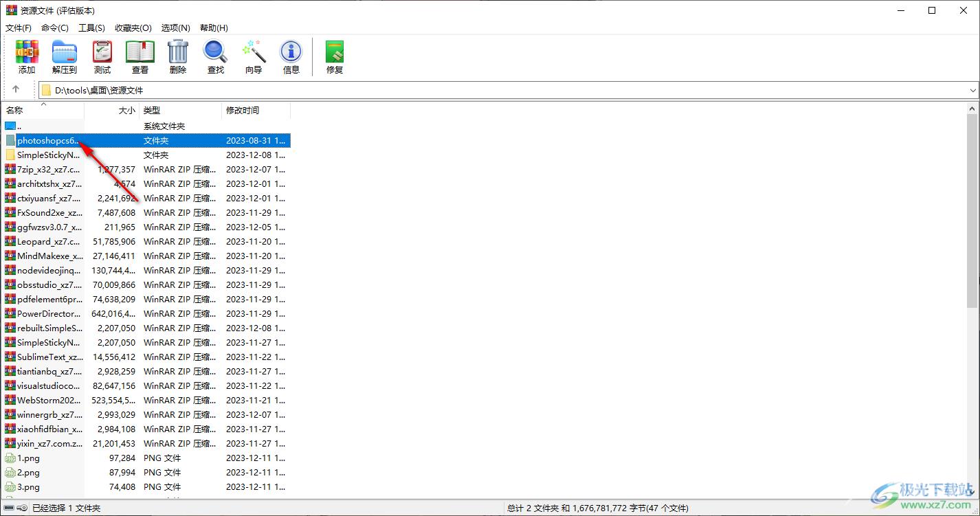Select the parent folder '..' icon row
This screenshot has height=516, width=980.
pos(10,126)
